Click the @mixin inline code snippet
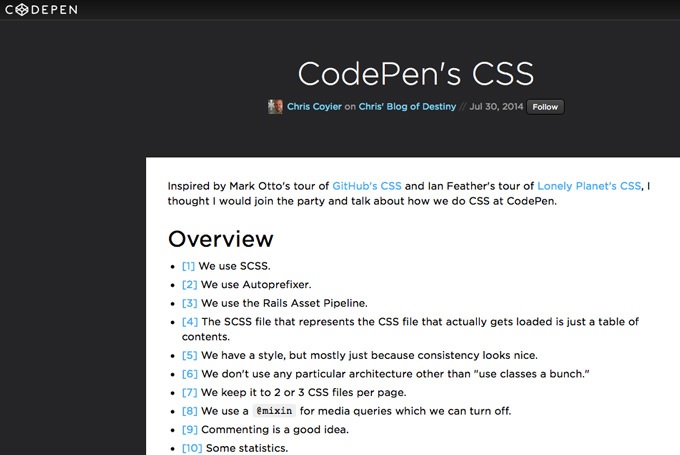Screen dimensions: 680x455 click(x=274, y=411)
